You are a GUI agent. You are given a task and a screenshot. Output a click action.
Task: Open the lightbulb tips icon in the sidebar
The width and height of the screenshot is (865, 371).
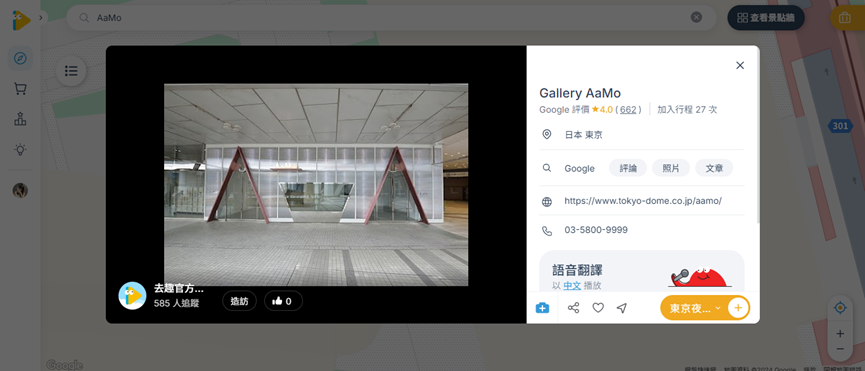(20, 149)
